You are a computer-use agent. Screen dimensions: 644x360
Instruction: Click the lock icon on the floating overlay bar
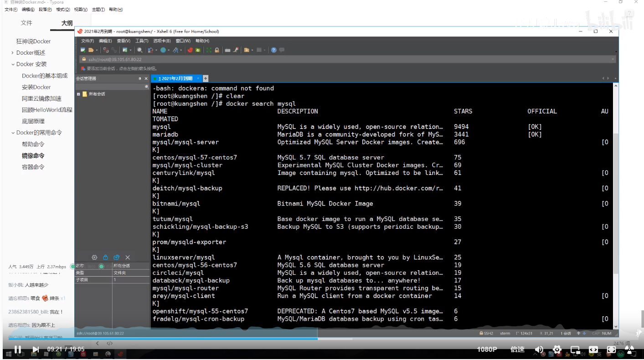tap(105, 257)
